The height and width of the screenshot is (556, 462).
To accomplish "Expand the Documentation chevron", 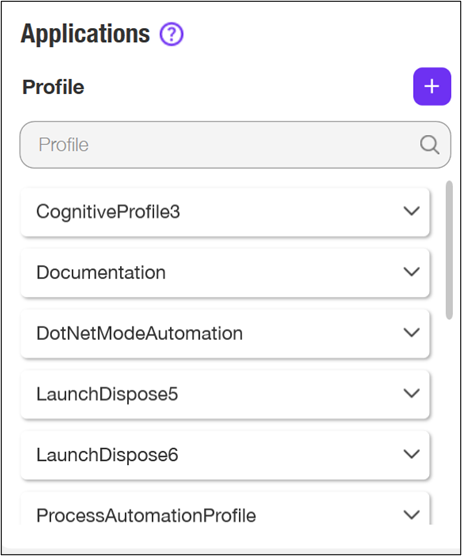I will click(x=411, y=272).
